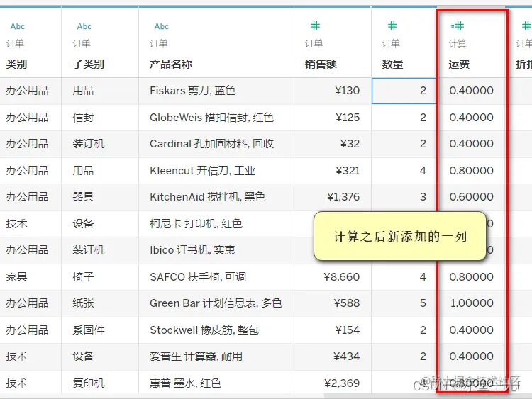Click the calculated field icon above 运费

pos(458,26)
